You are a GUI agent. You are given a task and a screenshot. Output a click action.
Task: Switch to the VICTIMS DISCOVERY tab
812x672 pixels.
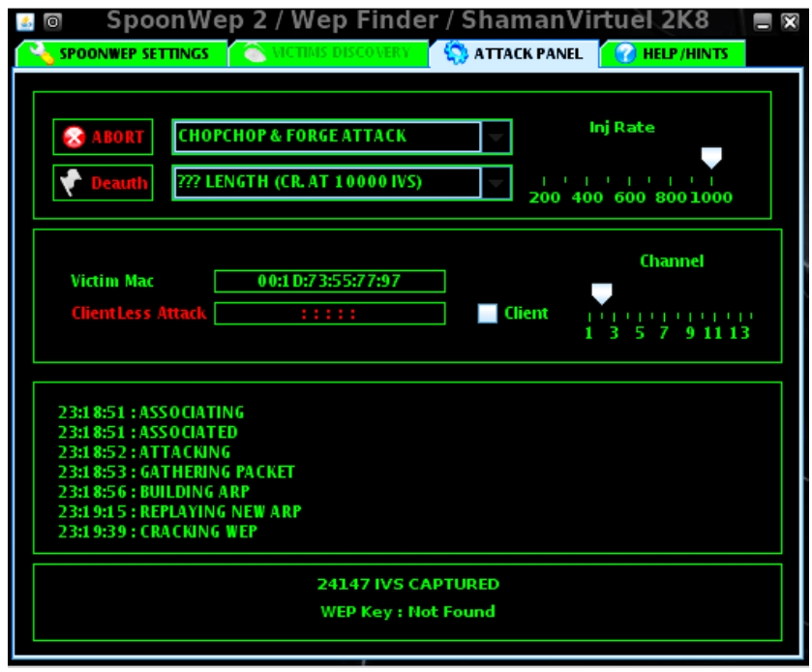coord(329,53)
